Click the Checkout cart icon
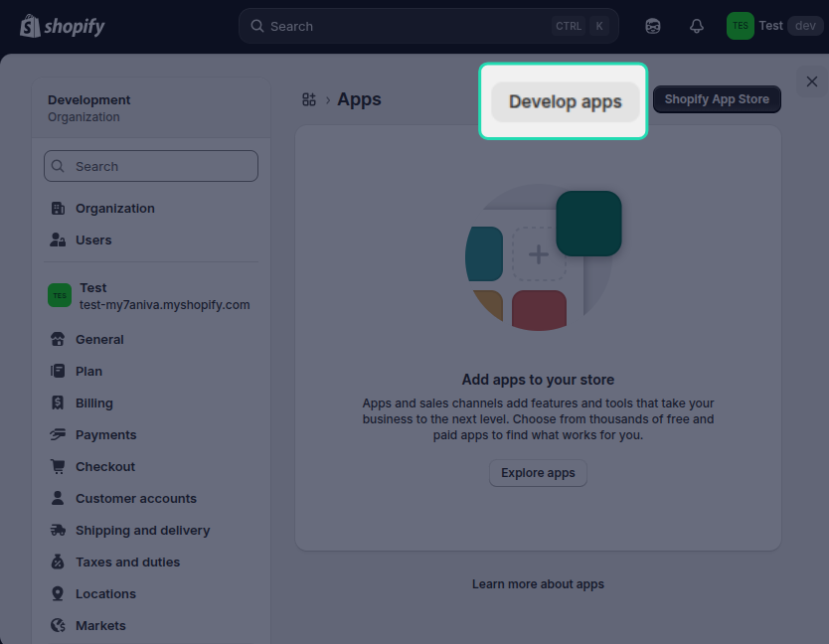 click(x=58, y=466)
